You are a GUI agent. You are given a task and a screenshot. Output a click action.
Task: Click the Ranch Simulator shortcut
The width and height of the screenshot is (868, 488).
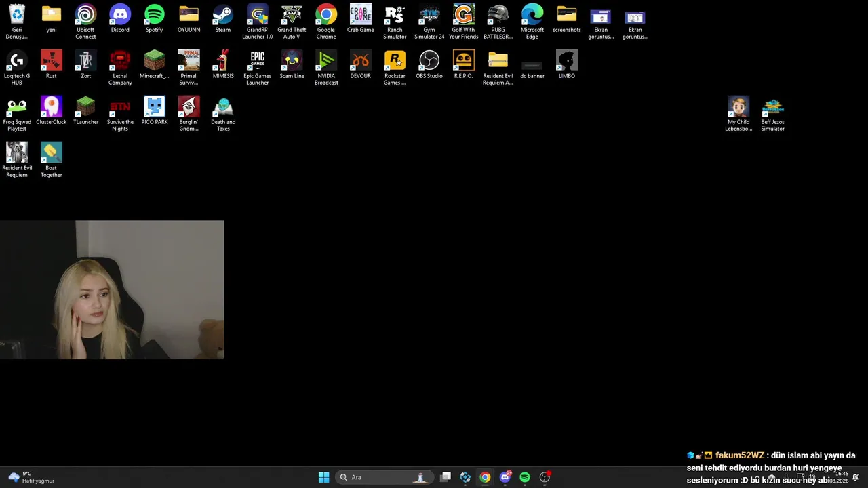[395, 22]
